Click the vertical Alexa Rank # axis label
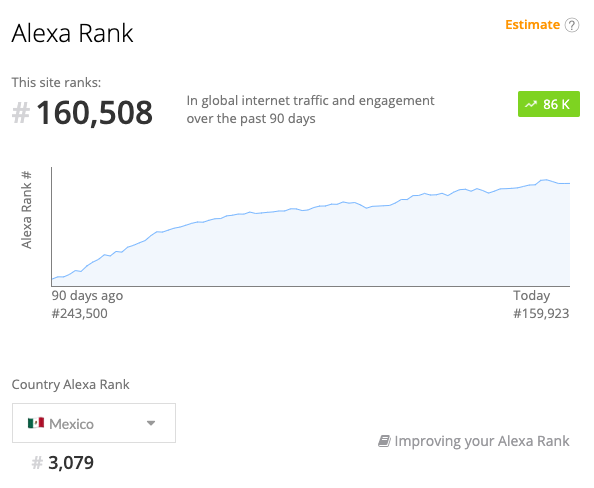The width and height of the screenshot is (594, 488). click(27, 210)
